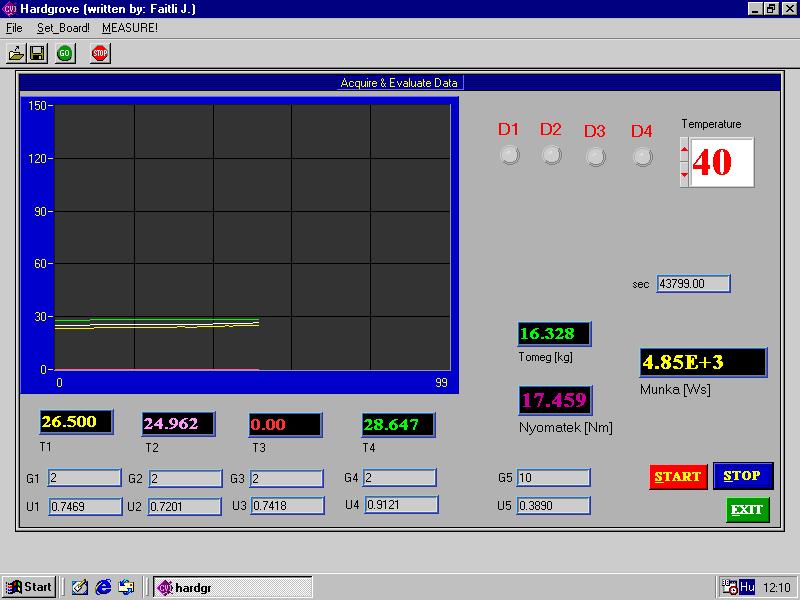Screen dimensions: 800x600
Task: Click the U2 field showing 0.7201
Action: (x=185, y=507)
